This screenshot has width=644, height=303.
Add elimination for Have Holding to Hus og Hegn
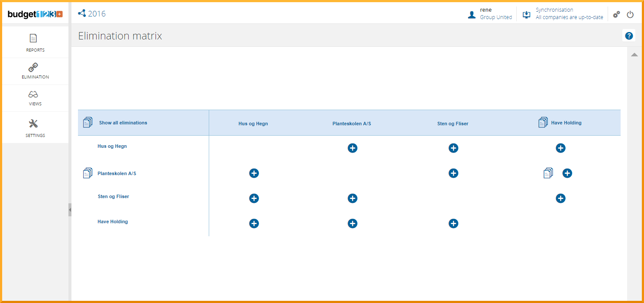click(254, 224)
